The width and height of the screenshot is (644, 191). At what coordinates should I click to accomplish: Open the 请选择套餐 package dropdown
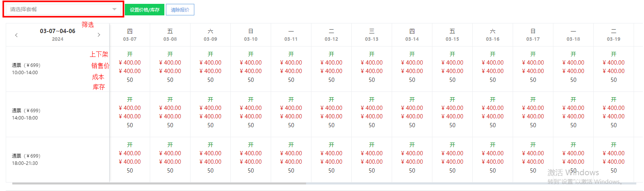(x=61, y=9)
